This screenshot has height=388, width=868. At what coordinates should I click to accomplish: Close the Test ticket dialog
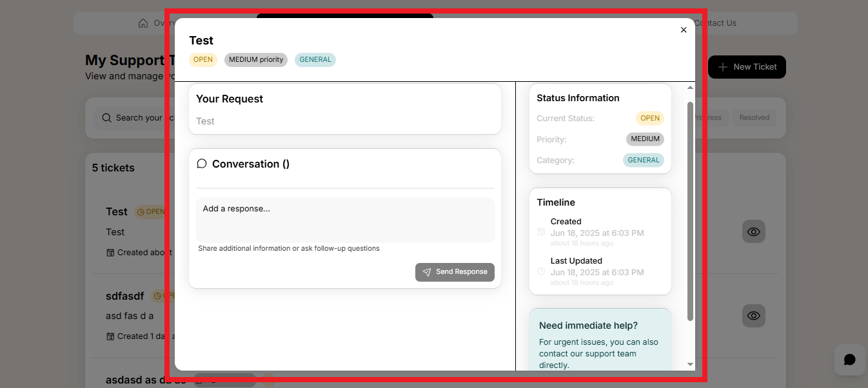[x=684, y=30]
